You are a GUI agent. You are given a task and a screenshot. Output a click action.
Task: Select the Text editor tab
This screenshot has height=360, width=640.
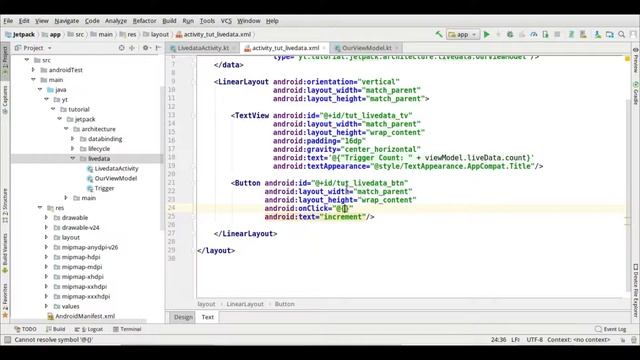(x=207, y=317)
